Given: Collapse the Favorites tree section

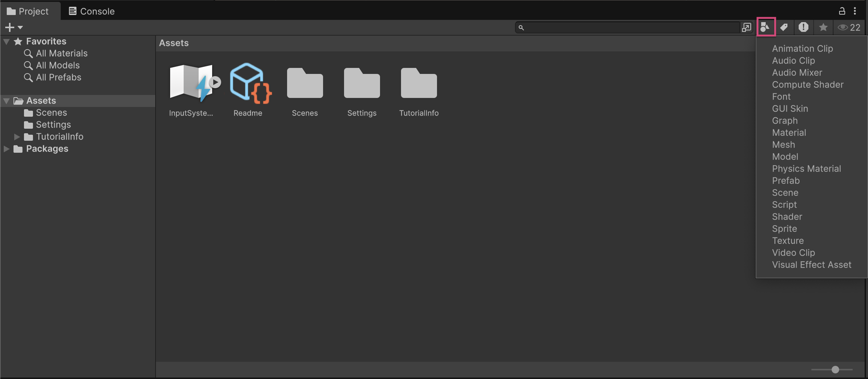Looking at the screenshot, I should coord(6,41).
